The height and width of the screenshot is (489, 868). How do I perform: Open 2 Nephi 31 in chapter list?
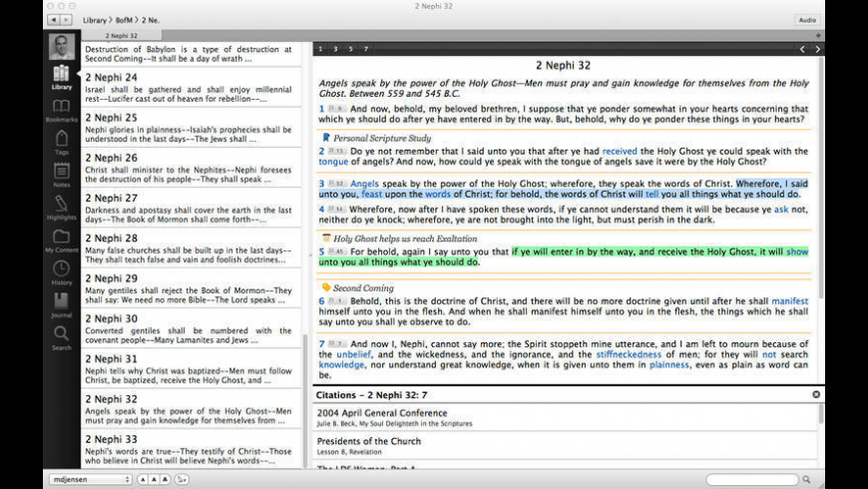pos(191,369)
